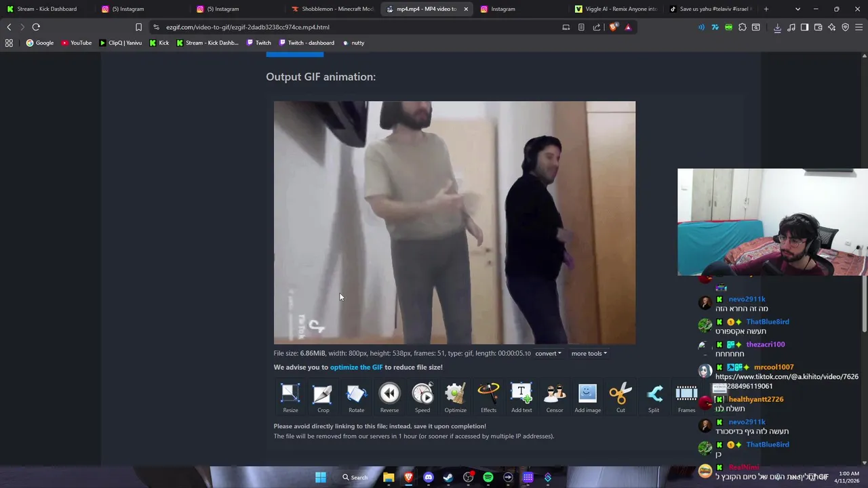
Task: Open the Speed adjustment tool
Action: tap(422, 398)
